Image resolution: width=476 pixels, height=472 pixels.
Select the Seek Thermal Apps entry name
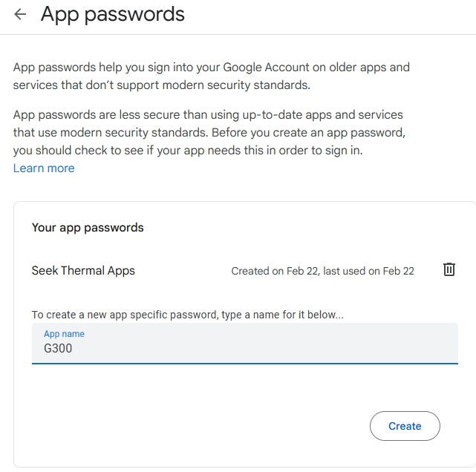pyautogui.click(x=83, y=271)
